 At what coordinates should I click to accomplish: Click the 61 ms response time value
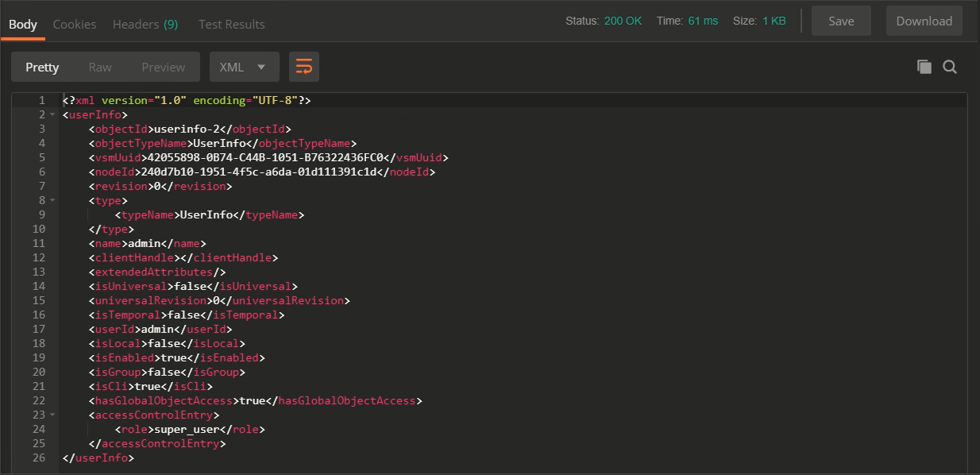click(703, 21)
